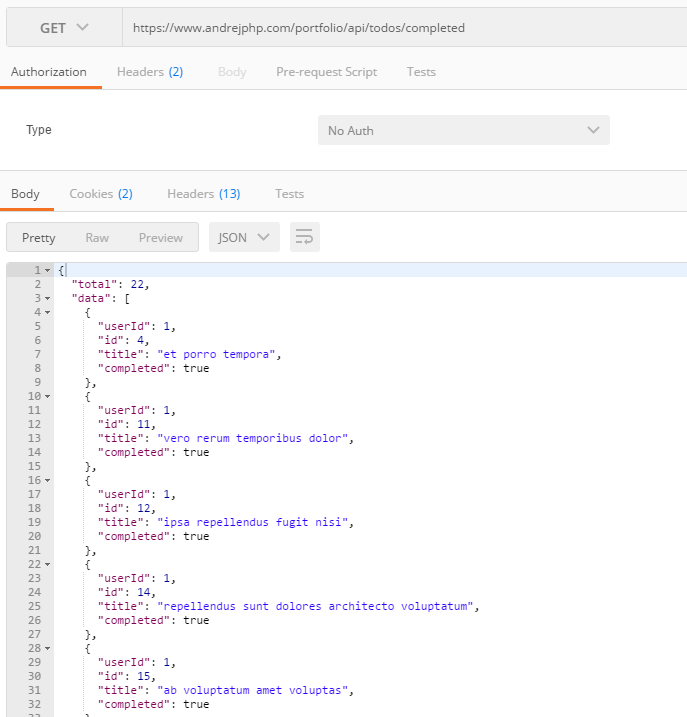Click the request URL input field

click(x=405, y=28)
